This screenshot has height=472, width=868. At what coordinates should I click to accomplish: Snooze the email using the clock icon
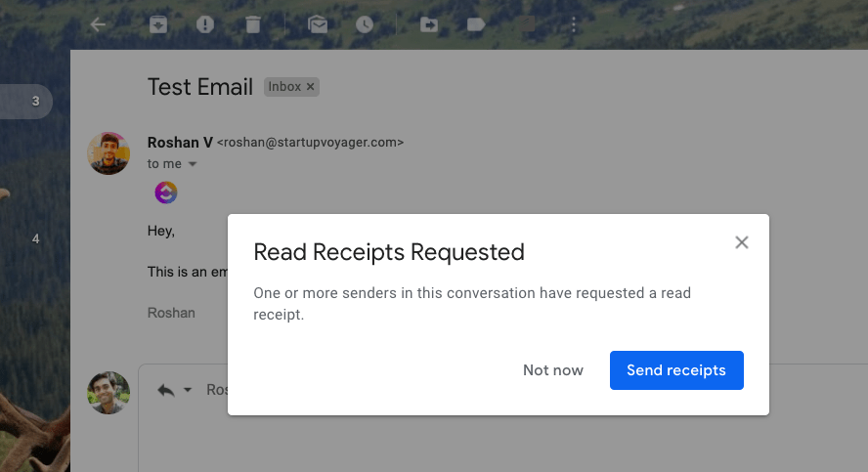click(365, 25)
